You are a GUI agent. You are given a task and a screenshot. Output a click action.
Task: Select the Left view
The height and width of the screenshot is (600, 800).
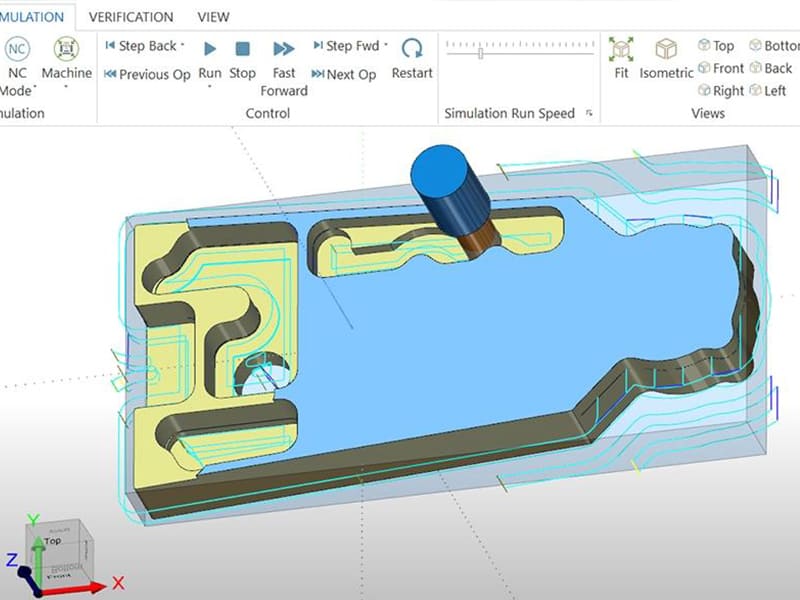coord(768,91)
